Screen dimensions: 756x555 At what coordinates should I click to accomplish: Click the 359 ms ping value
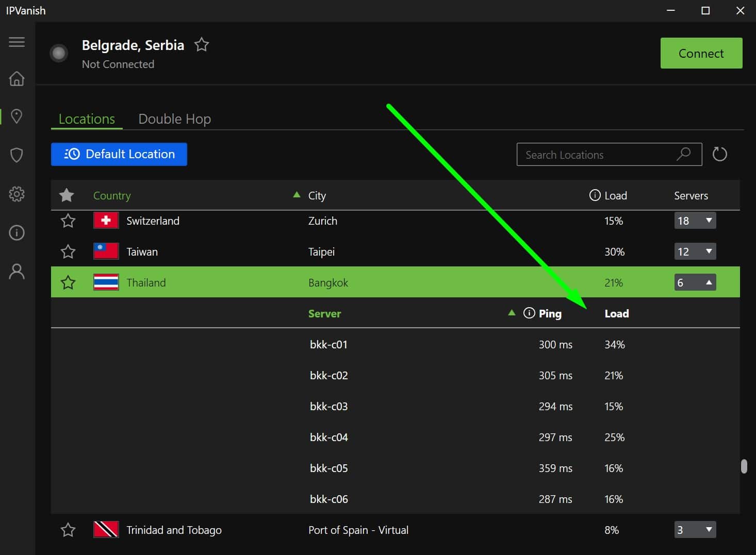click(x=555, y=468)
